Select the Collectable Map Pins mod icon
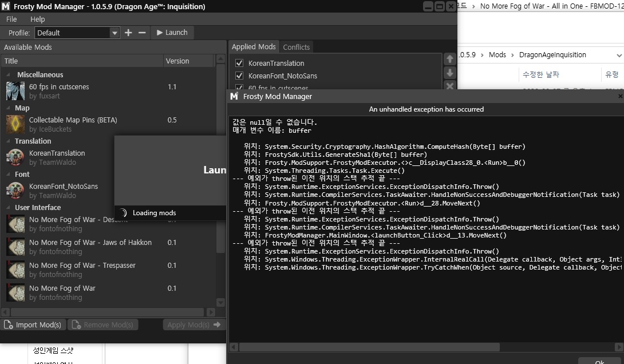Image resolution: width=624 pixels, height=364 pixels. pyautogui.click(x=15, y=124)
